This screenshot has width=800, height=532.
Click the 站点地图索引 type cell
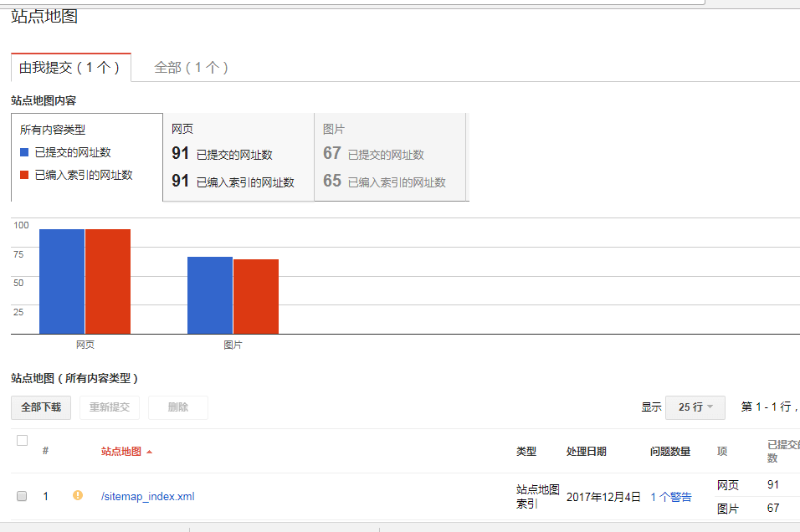click(x=538, y=496)
